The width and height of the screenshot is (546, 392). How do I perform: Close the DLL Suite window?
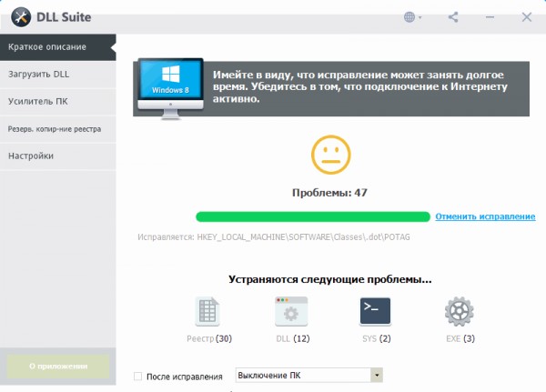[527, 17]
